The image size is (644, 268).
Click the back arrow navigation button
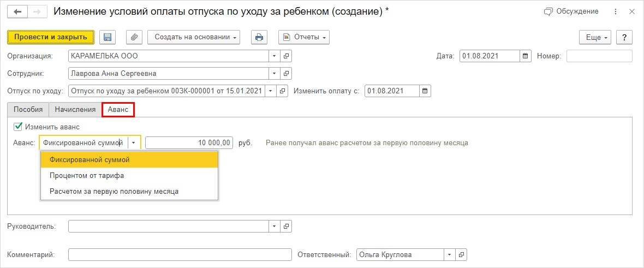click(17, 12)
